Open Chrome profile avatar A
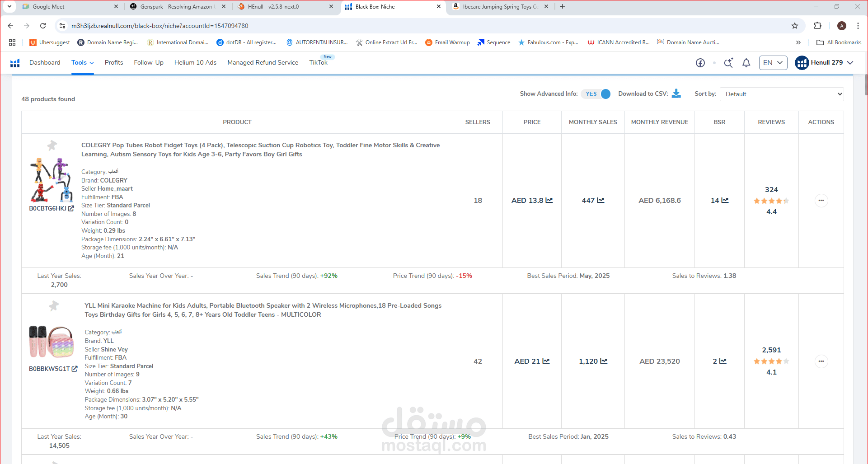Screen dimensions: 868x464 pyautogui.click(x=841, y=26)
